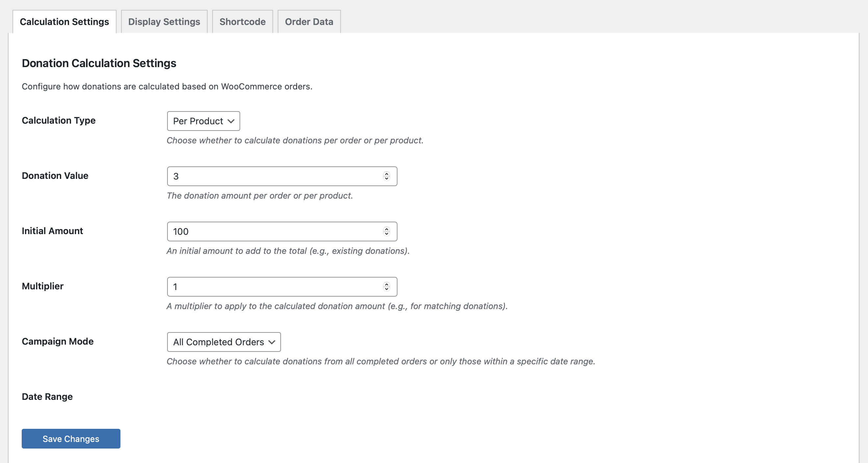Go to the Order Data tab

(309, 22)
